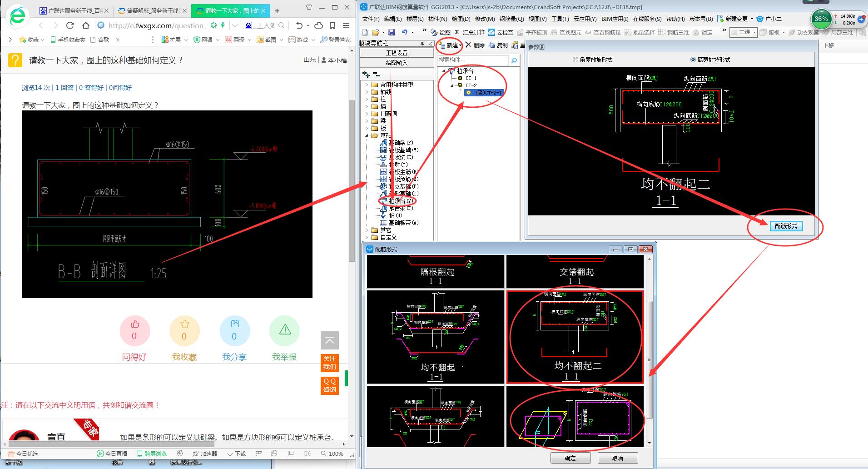
Task: Expand the 其它 folder in navigation tree
Action: coord(367,230)
